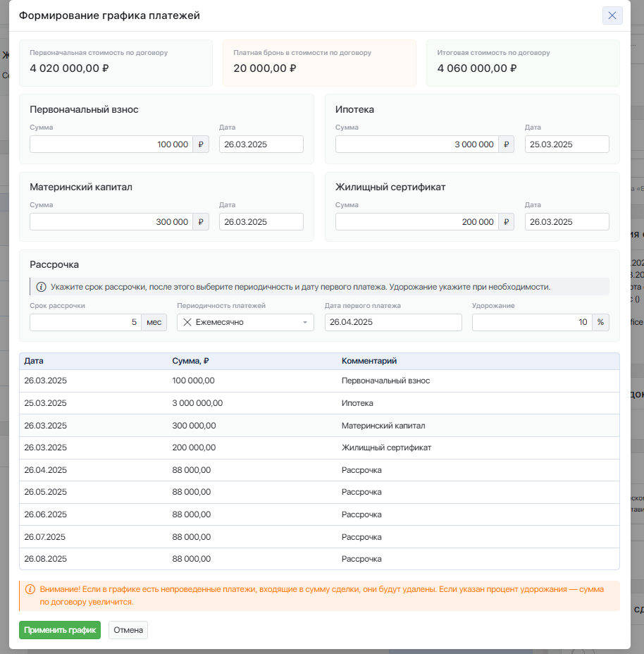Close the payment schedule dialog

tap(612, 16)
